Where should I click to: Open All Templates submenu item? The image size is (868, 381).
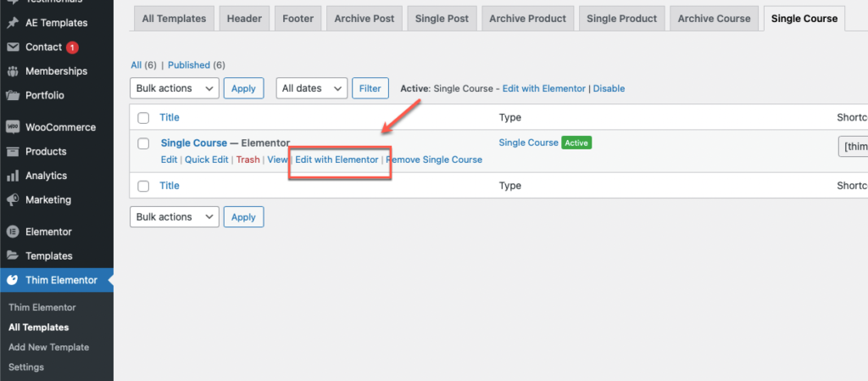[x=39, y=328]
